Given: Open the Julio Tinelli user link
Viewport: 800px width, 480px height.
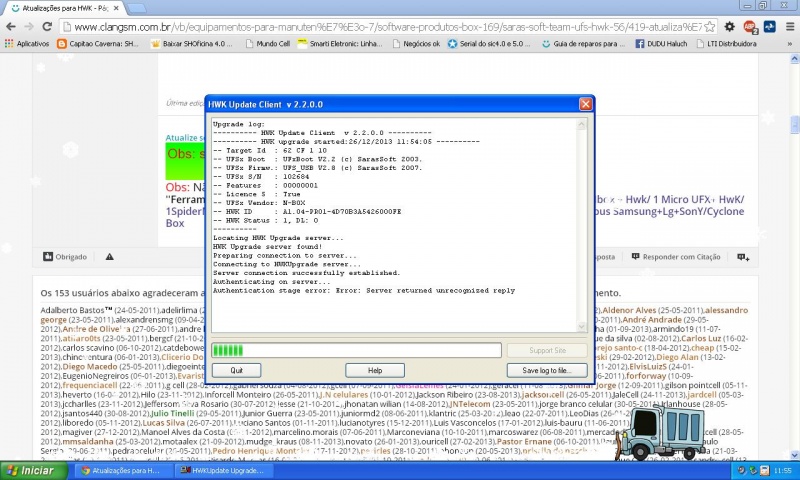Looking at the screenshot, I should pos(172,413).
